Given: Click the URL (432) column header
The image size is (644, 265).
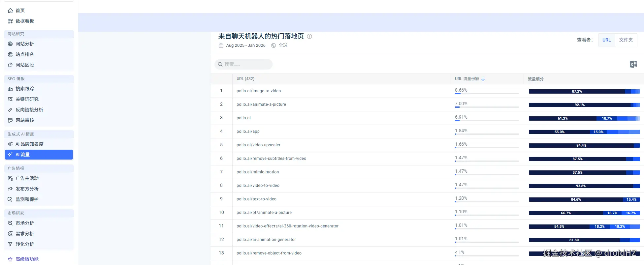Looking at the screenshot, I should click(x=245, y=79).
